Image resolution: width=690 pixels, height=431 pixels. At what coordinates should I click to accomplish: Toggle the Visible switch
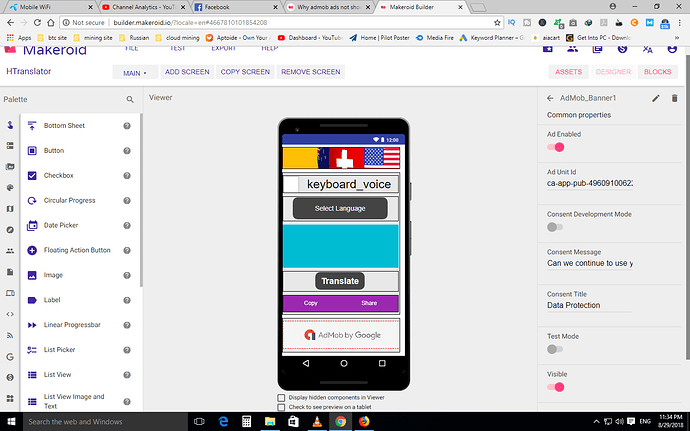point(555,387)
